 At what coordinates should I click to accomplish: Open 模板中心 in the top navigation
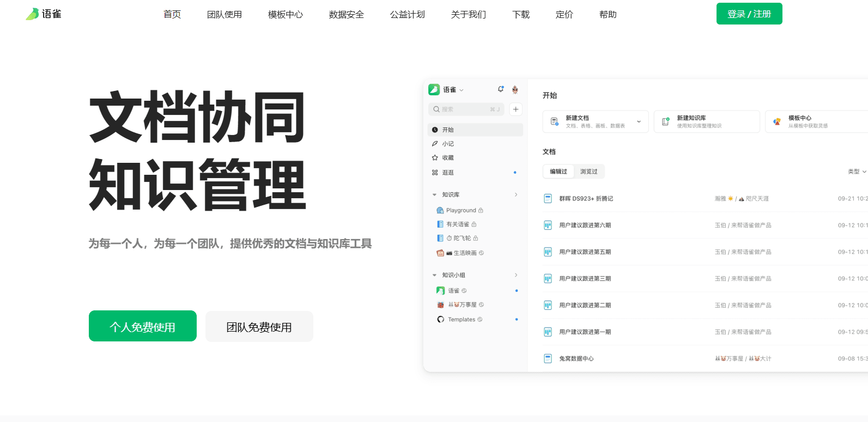286,15
